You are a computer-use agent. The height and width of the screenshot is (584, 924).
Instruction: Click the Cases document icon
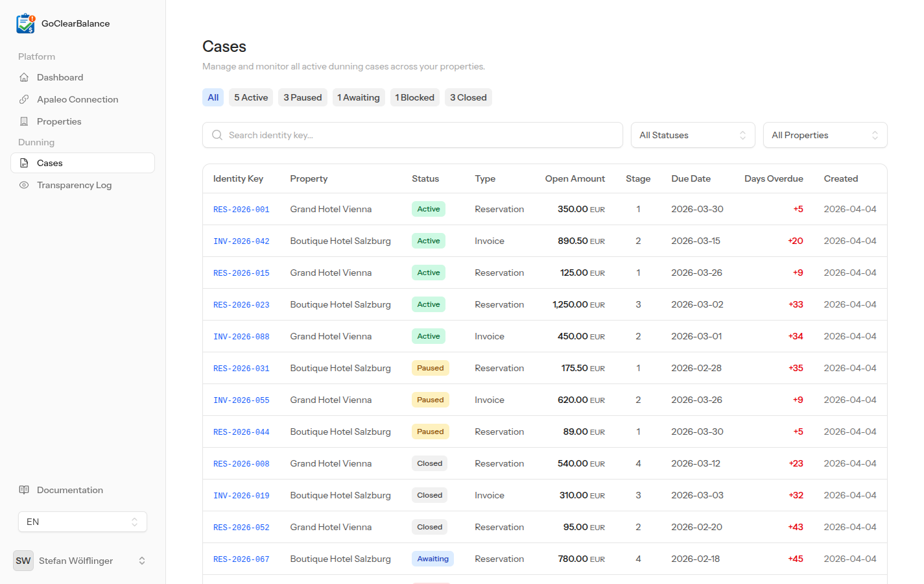click(24, 163)
